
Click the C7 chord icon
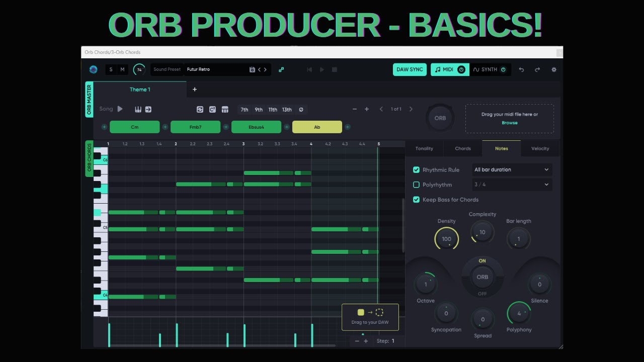pos(212,109)
